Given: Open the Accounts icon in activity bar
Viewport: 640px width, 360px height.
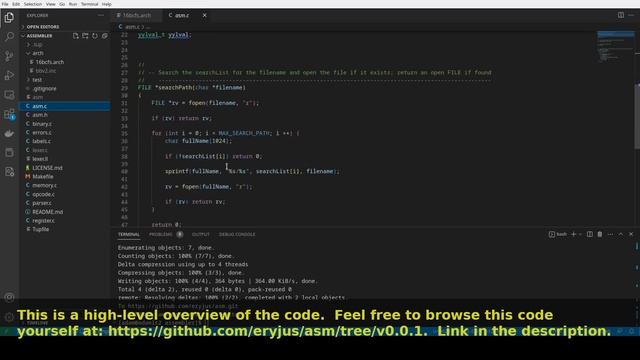Looking at the screenshot, I should tap(9, 298).
